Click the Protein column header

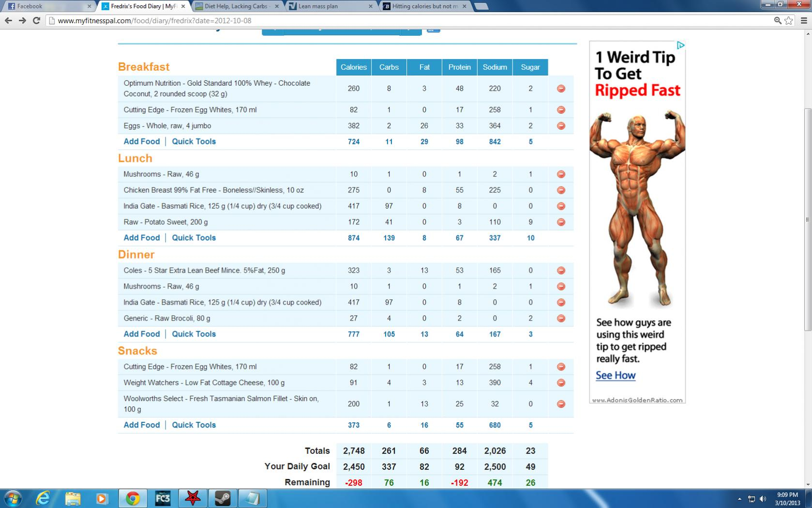[x=460, y=67]
